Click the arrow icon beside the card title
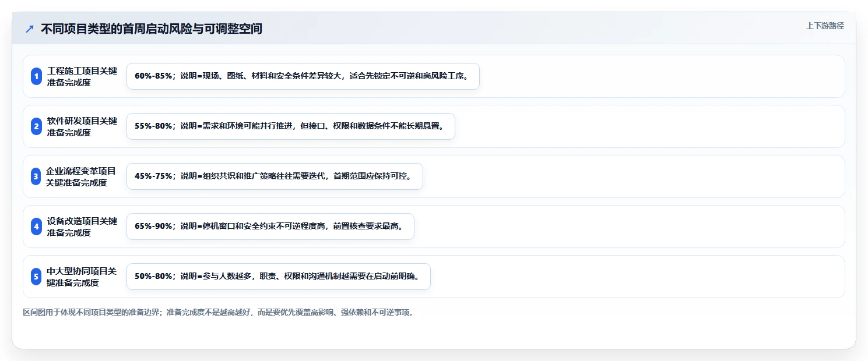 tap(30, 29)
